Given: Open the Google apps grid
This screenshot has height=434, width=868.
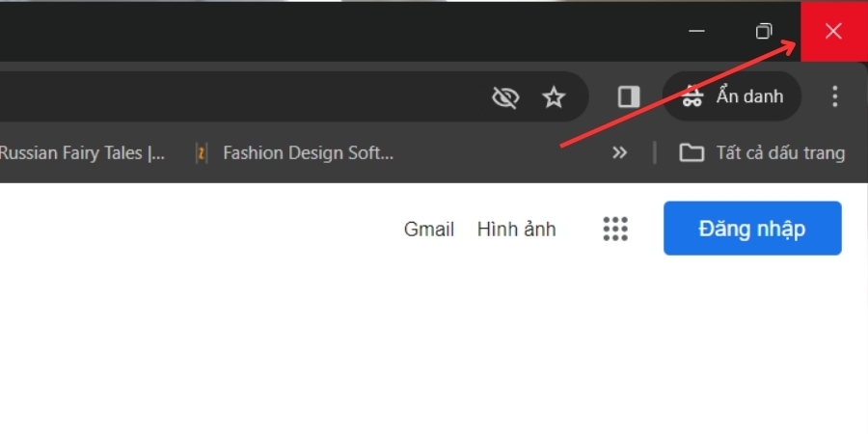Looking at the screenshot, I should click(615, 229).
